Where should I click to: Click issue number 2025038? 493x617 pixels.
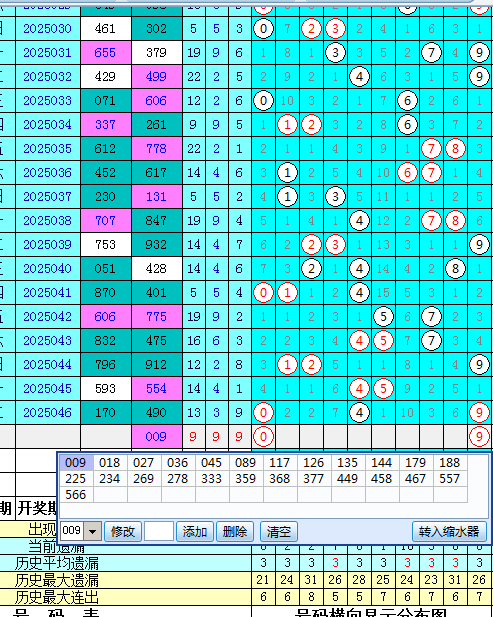point(48,221)
